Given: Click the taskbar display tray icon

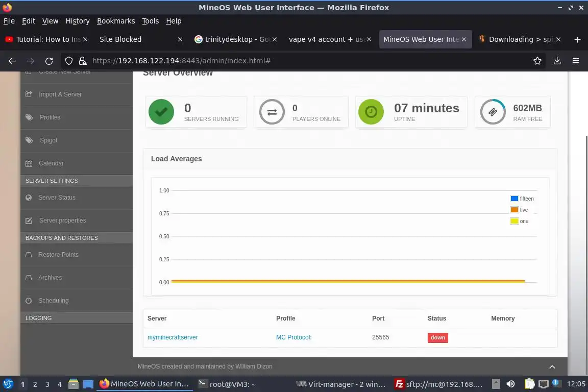Looking at the screenshot, I should pos(544,384).
